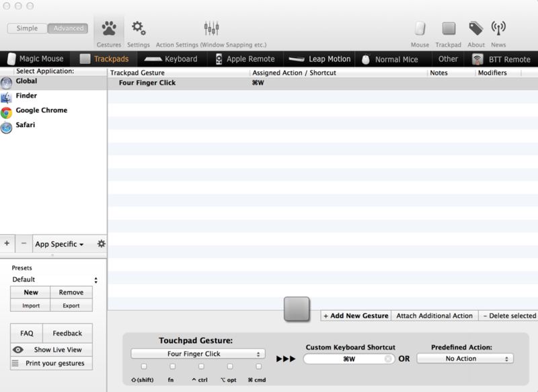Click the eye icon next to Show Live View
Image resolution: width=538 pixels, height=392 pixels.
point(18,350)
